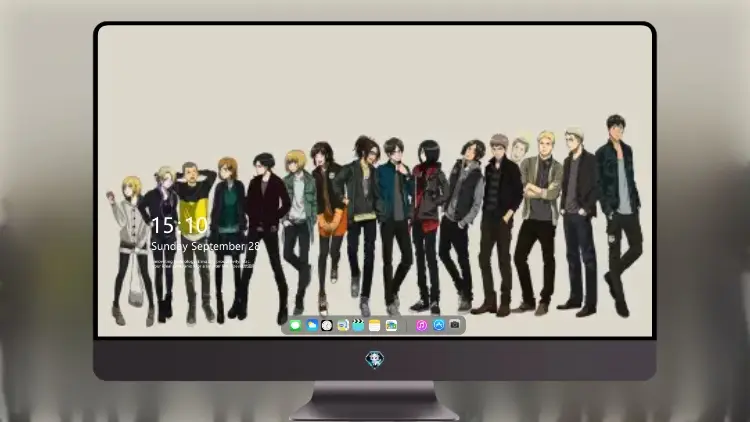Open the Camera dock icon

pyautogui.click(x=455, y=325)
